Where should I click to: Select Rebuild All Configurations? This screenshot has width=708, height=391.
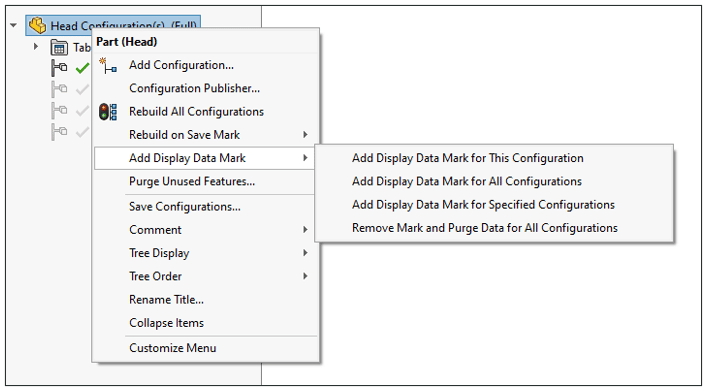pos(196,112)
